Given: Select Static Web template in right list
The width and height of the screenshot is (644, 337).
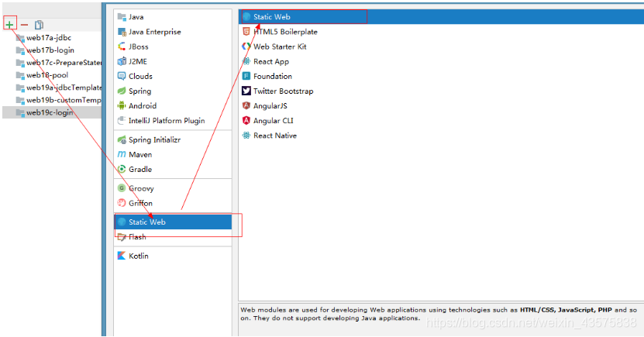Looking at the screenshot, I should [441, 17].
